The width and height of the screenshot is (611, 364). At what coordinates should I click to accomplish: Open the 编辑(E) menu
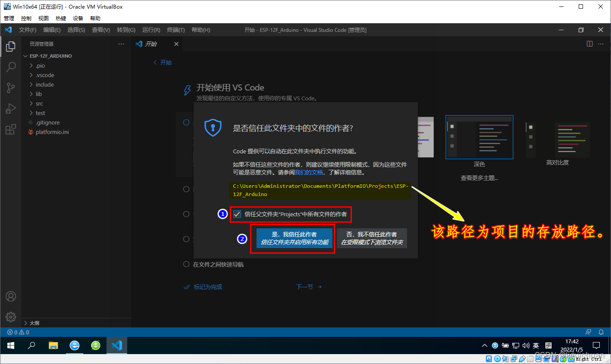[52, 30]
